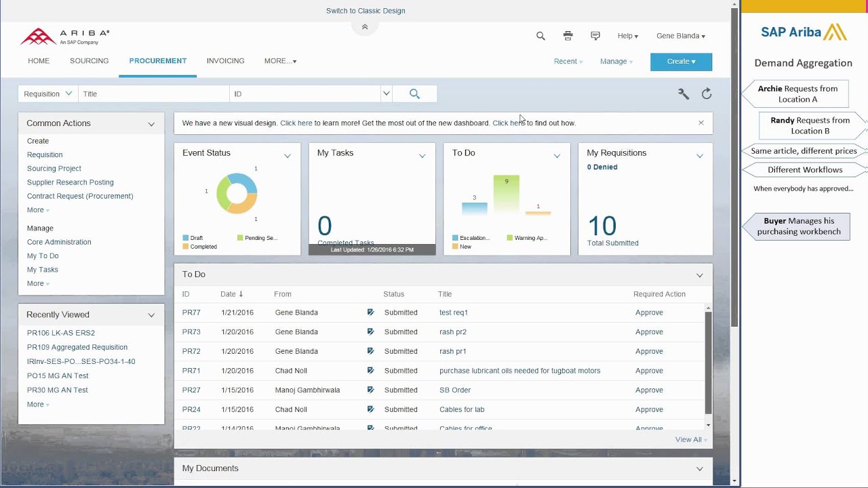868x488 pixels.
Task: Switch to the INVOICING tab
Action: click(x=225, y=61)
